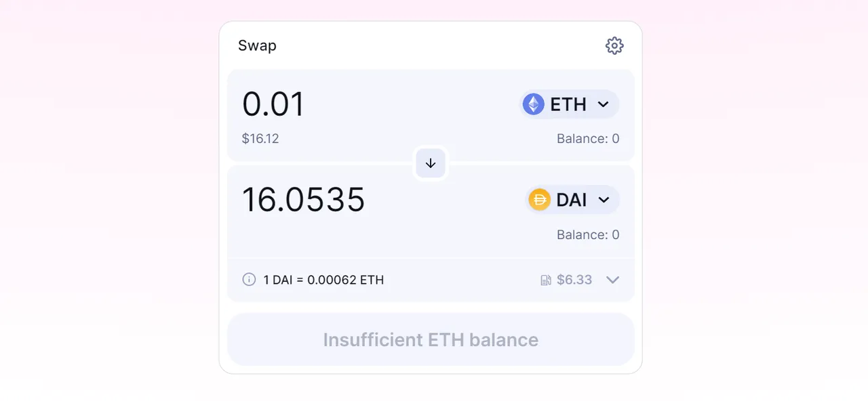Click the info icon beside exchange rate

[x=249, y=280]
